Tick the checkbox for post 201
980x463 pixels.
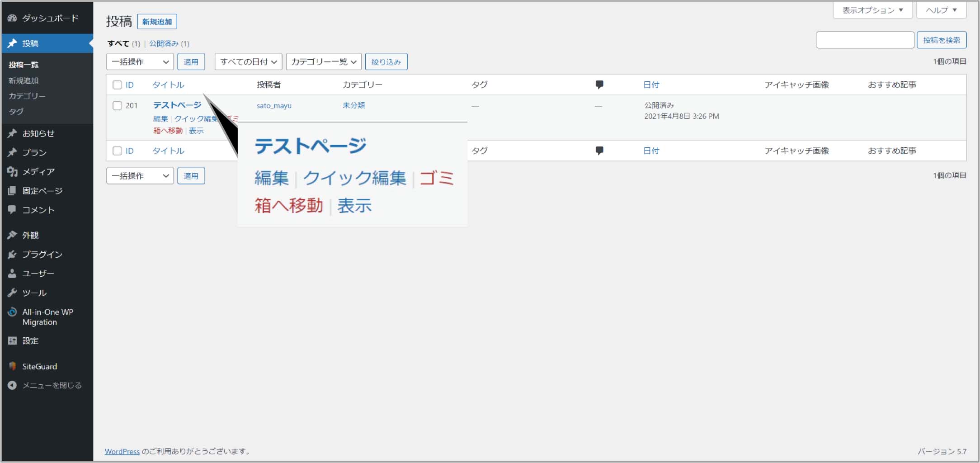point(118,106)
